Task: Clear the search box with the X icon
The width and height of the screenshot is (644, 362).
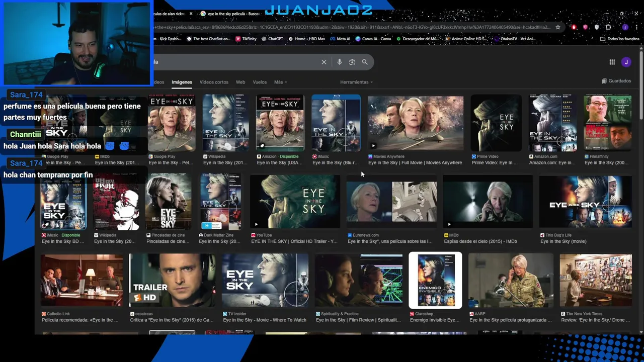Action: [x=324, y=62]
